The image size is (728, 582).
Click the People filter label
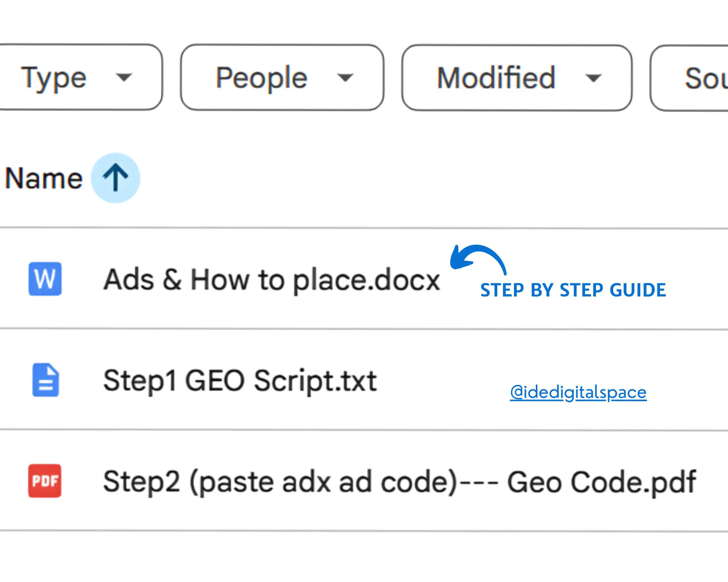click(261, 78)
